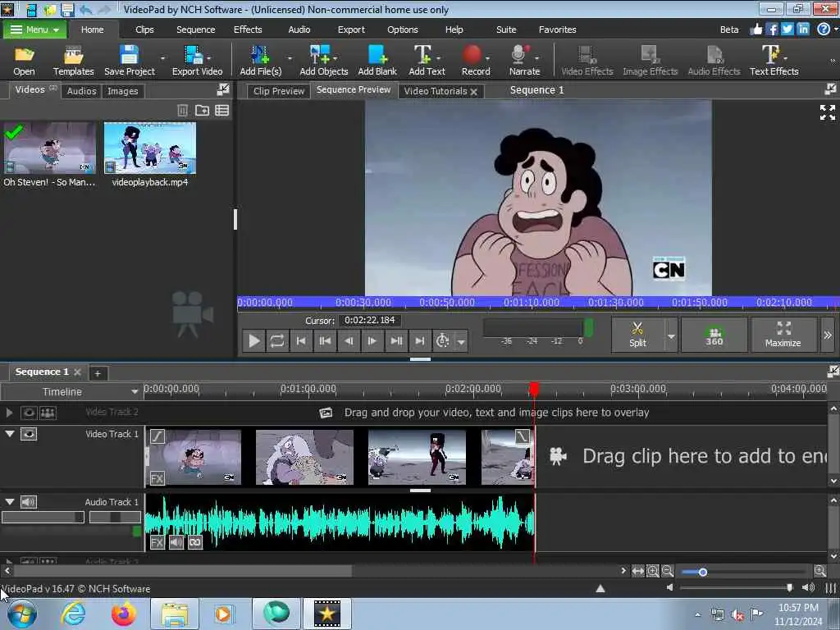Open the FX button on the audio clip

(157, 542)
